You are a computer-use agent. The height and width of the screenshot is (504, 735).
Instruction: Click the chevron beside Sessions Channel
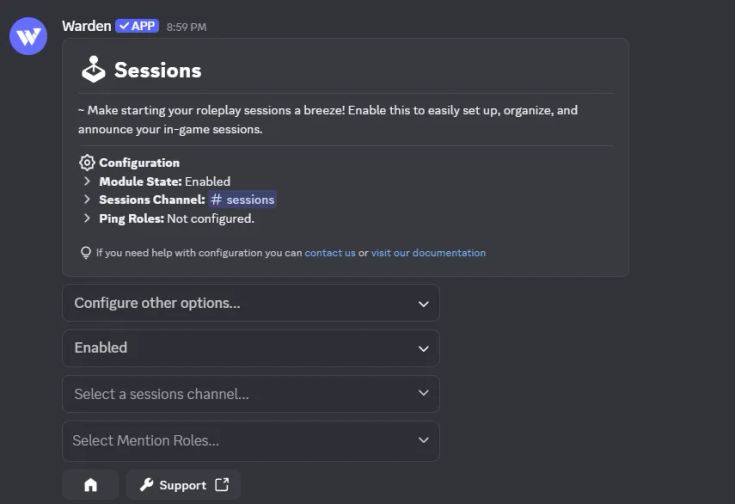[87, 199]
